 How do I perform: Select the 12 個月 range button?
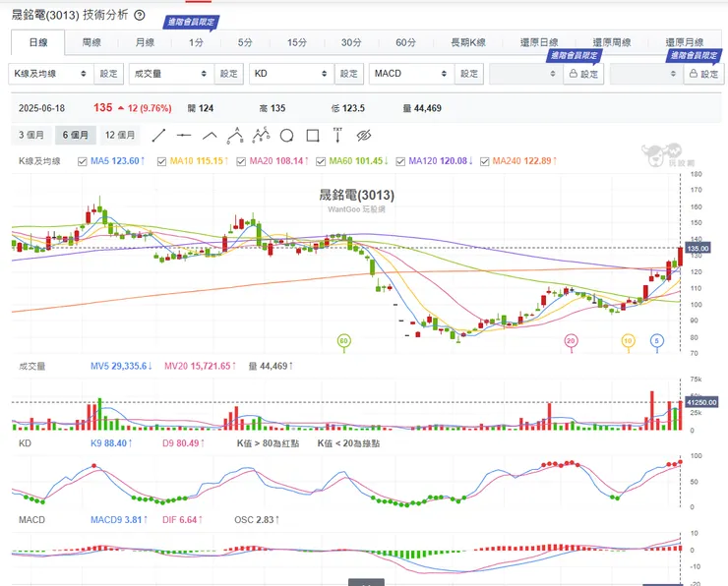[x=120, y=135]
